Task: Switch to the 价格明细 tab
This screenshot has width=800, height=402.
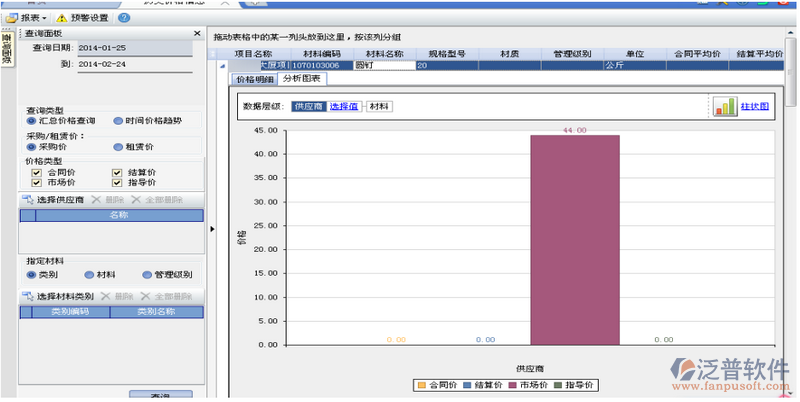Action: (253, 77)
